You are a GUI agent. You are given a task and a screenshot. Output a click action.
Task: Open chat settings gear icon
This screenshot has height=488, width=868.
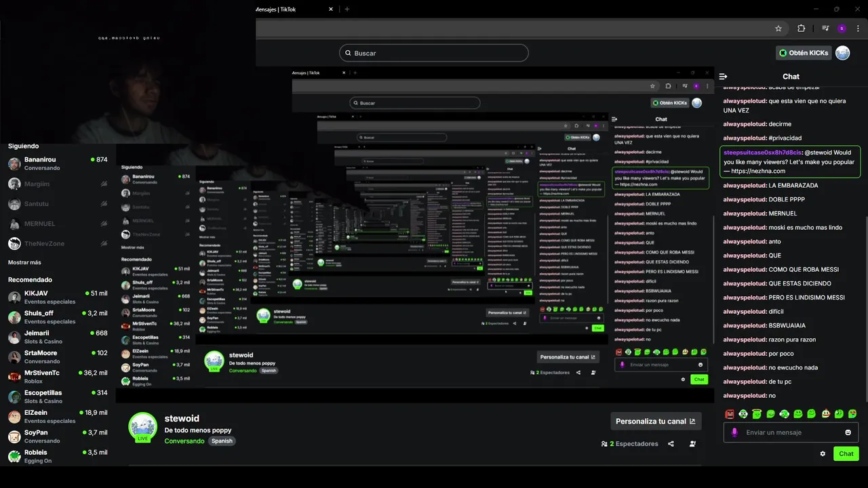coord(823,453)
